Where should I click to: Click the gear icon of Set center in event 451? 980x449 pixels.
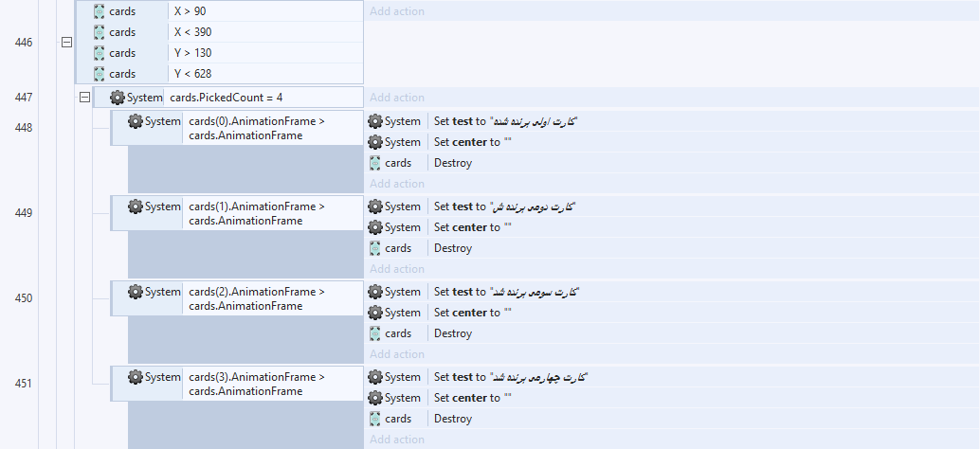pyautogui.click(x=375, y=398)
